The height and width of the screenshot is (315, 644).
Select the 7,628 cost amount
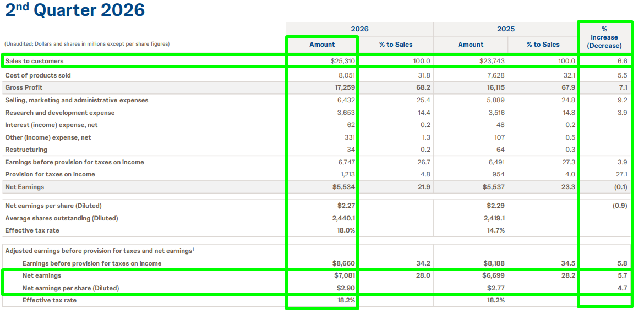click(495, 75)
